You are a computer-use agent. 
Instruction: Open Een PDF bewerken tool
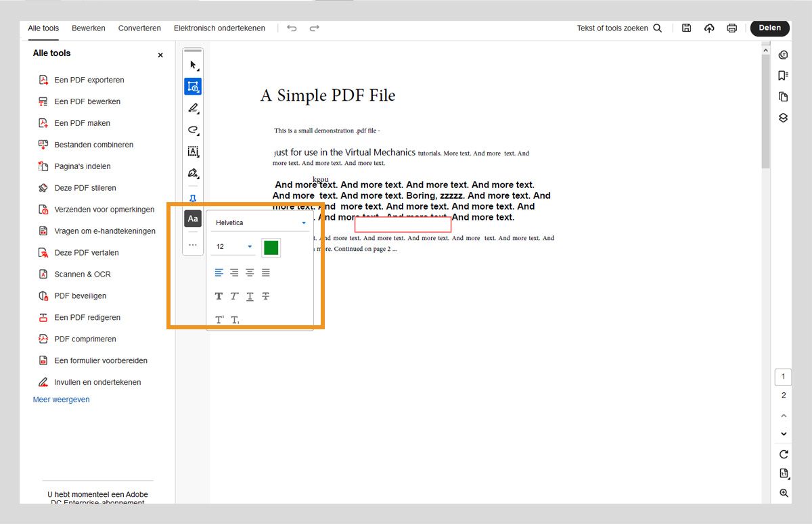tap(87, 101)
